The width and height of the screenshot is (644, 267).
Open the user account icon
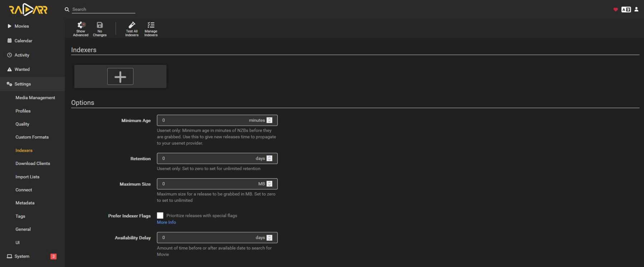(x=636, y=10)
